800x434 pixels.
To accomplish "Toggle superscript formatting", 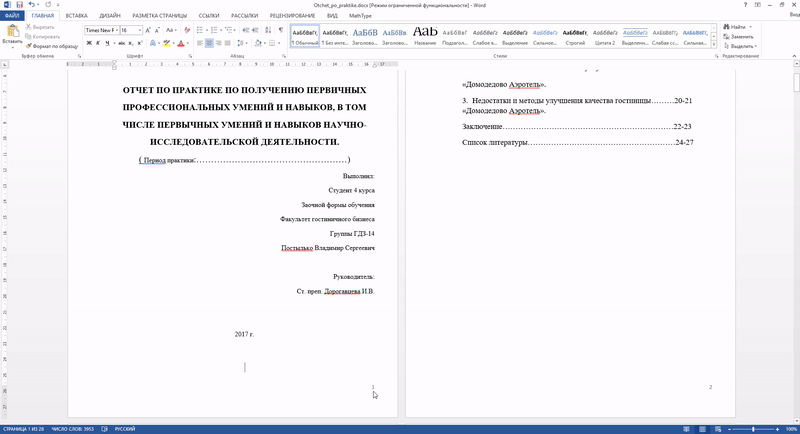I will tap(140, 43).
